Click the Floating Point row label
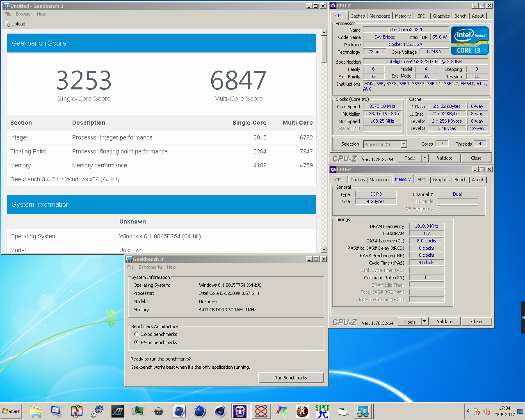 [28, 151]
